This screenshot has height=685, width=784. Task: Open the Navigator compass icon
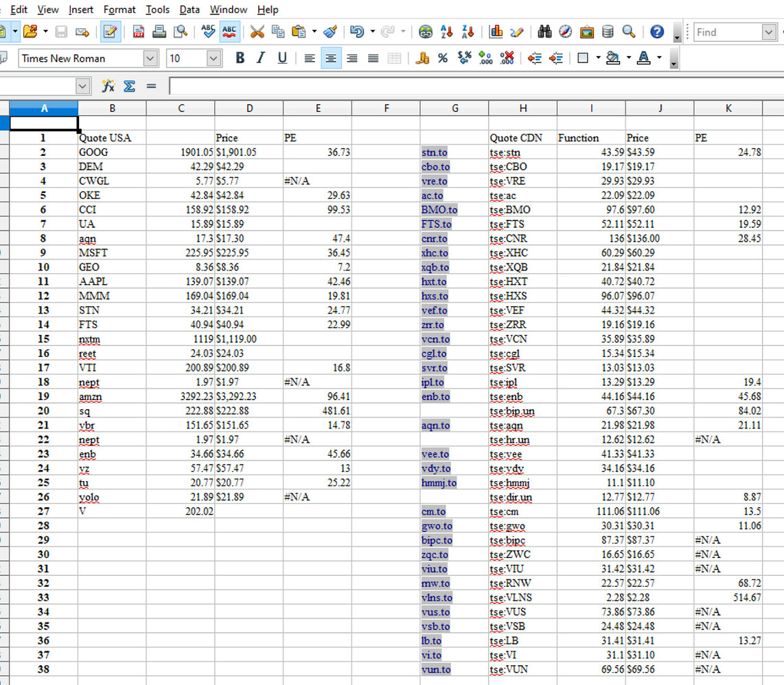point(566,32)
